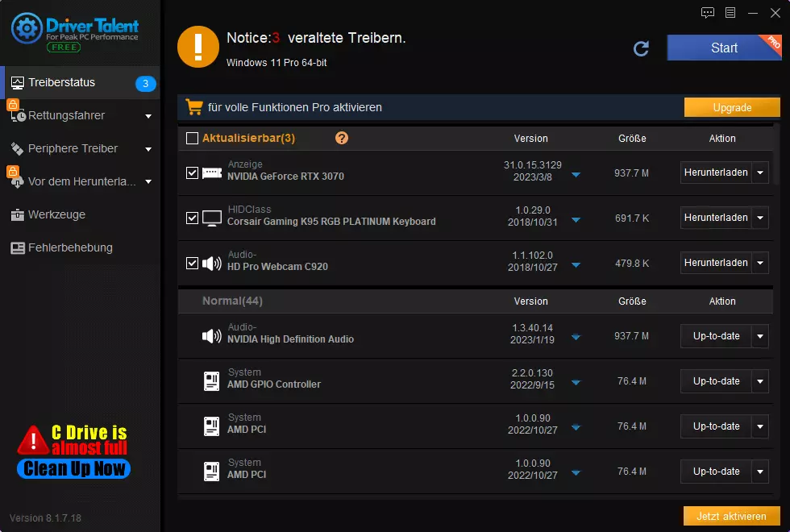Click the vertical scrollbar of driver list

pos(777,154)
